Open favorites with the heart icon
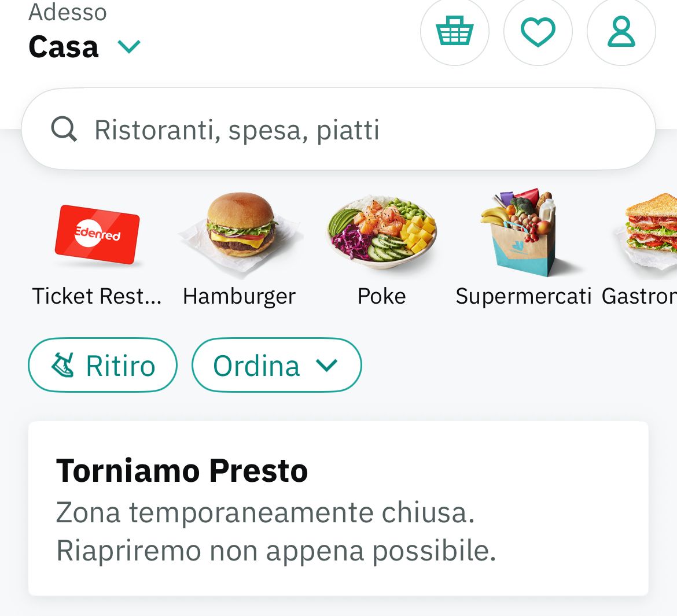677x616 pixels. 538,32
